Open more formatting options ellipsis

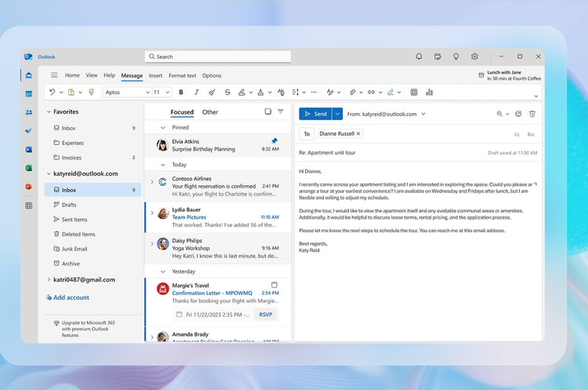314,92
